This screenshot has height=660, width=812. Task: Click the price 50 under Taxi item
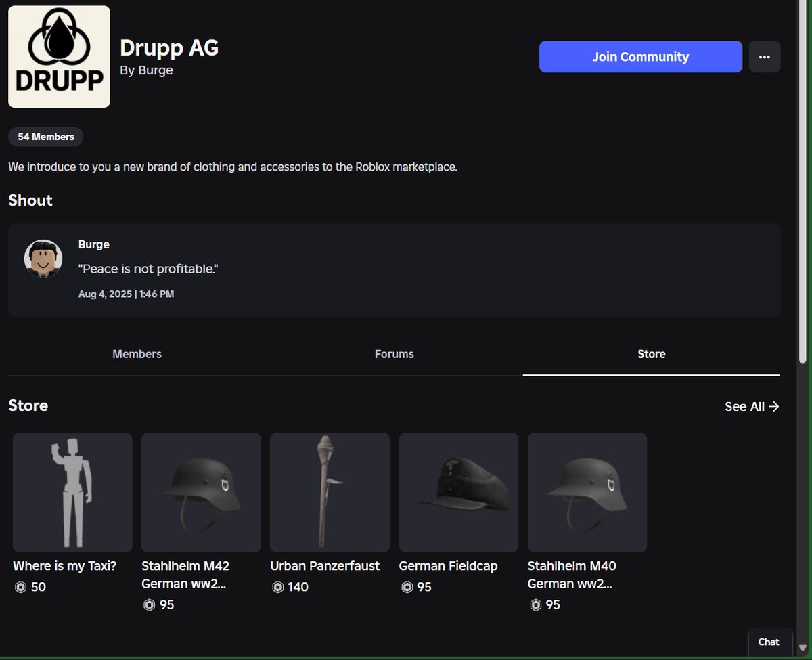pos(39,587)
